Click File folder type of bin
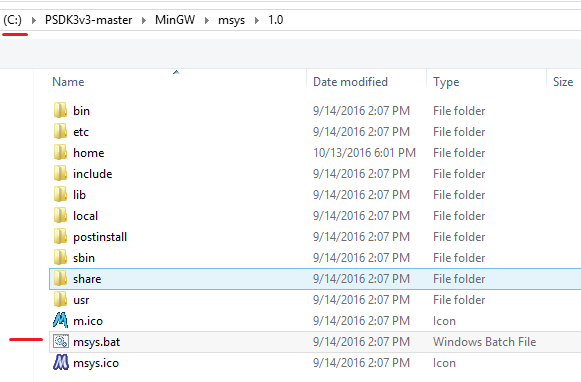 pyautogui.click(x=459, y=111)
